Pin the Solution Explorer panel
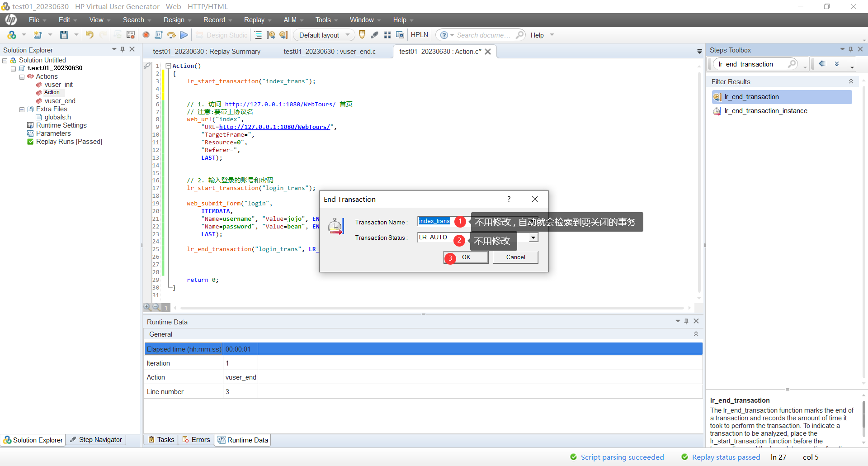 [x=123, y=49]
